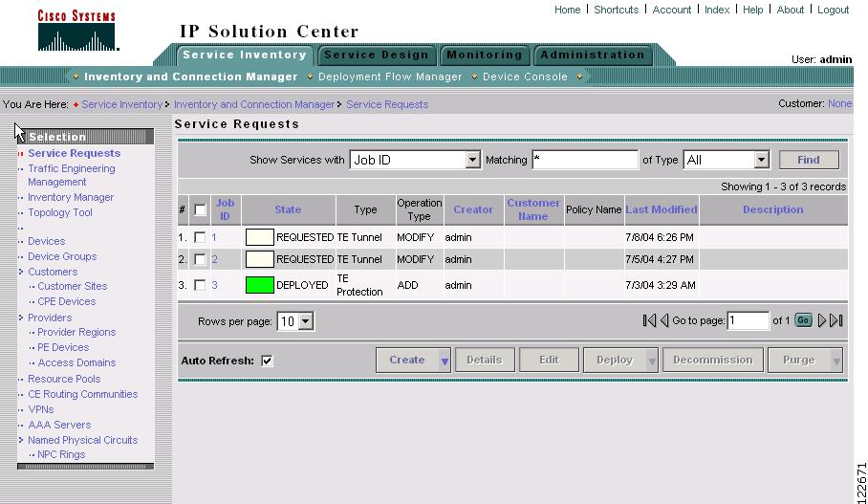Image resolution: width=868 pixels, height=504 pixels.
Task: Click diamond icon before Deployment Flow Manager
Action: tap(310, 77)
